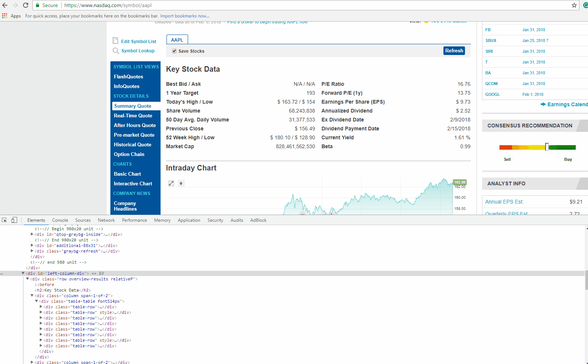Click the Summary Quote sidebar item
The height and width of the screenshot is (364, 588).
pyautogui.click(x=136, y=106)
